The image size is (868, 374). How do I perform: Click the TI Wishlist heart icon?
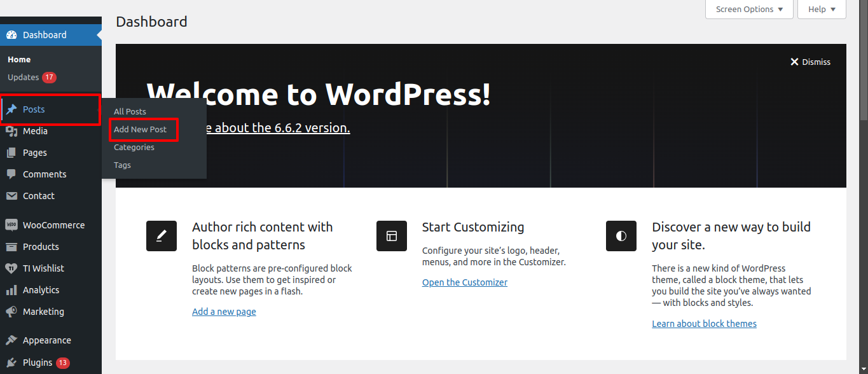tap(11, 268)
